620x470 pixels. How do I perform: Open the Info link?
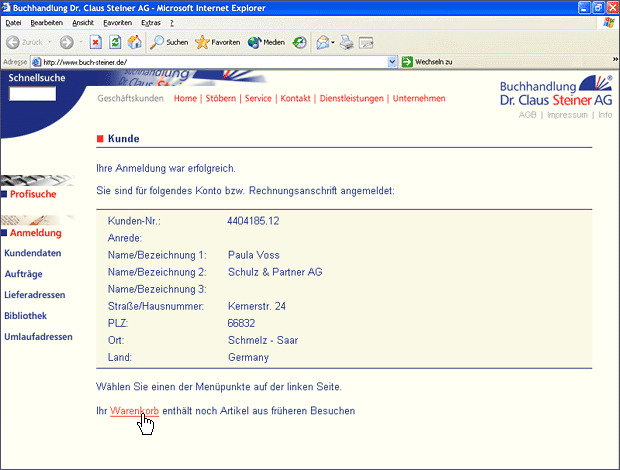tap(605, 115)
